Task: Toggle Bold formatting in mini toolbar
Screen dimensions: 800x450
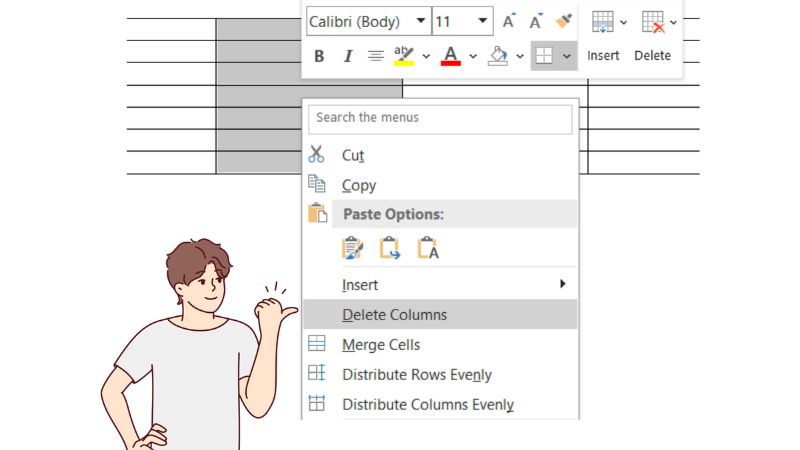Action: [x=319, y=56]
